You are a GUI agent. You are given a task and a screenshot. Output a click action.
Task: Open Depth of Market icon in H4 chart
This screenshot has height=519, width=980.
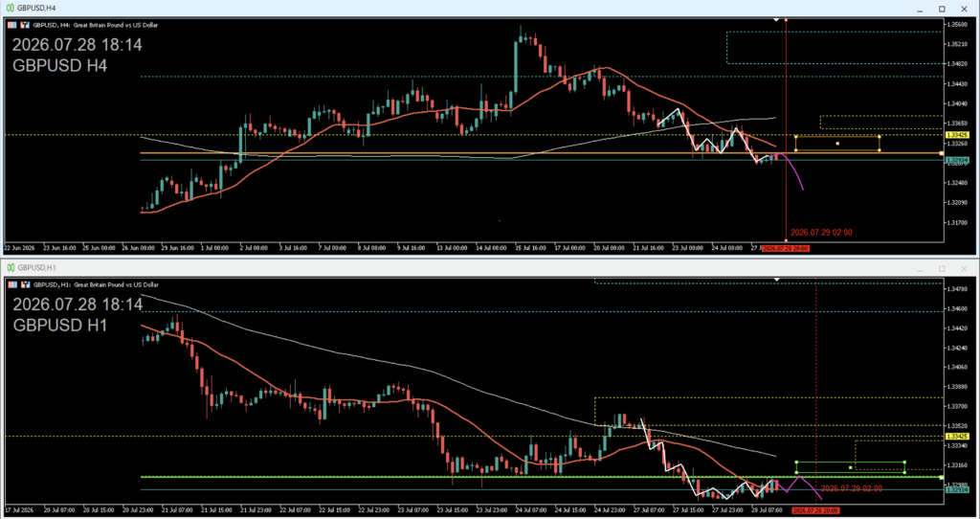25,25
